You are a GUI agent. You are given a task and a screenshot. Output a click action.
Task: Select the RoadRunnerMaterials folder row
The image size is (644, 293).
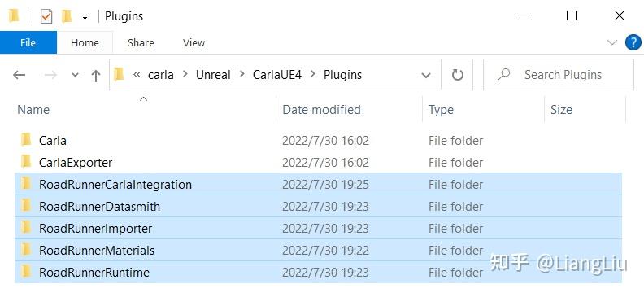click(318, 250)
